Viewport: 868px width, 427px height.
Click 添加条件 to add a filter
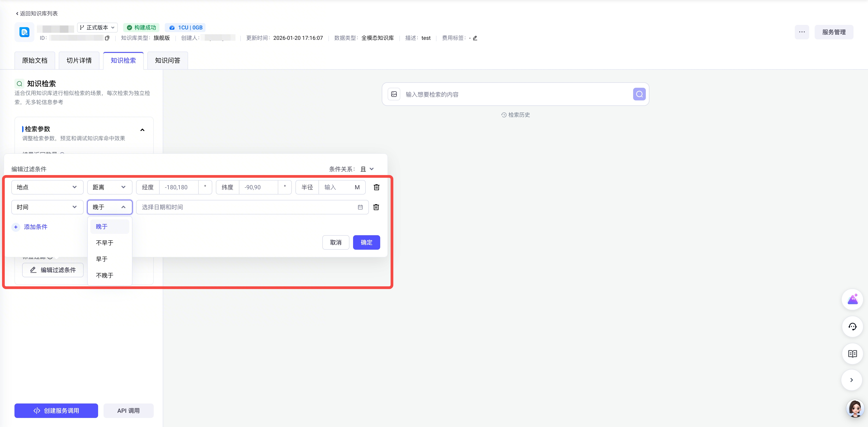point(30,227)
